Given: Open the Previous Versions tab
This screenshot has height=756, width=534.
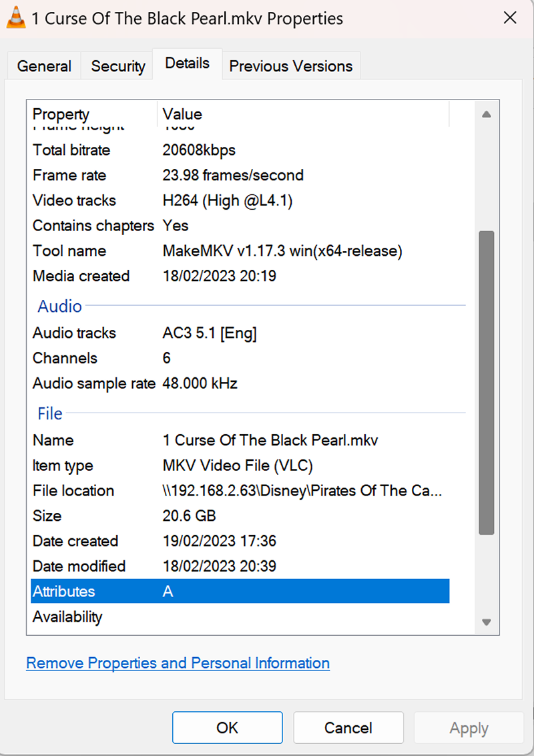Looking at the screenshot, I should 290,66.
